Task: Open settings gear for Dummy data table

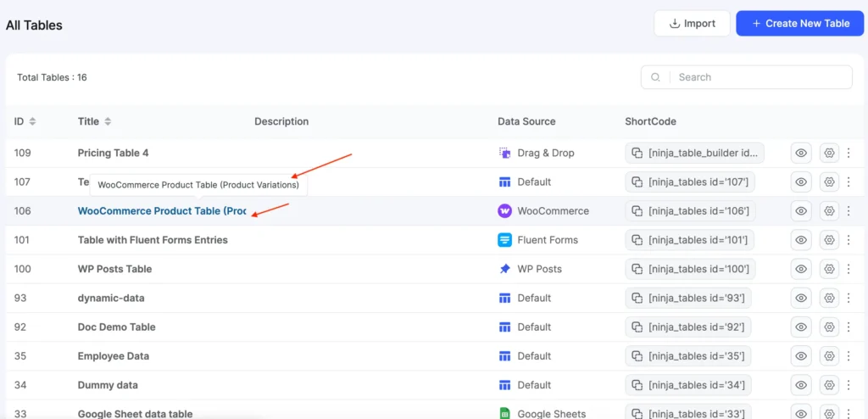Action: (829, 384)
